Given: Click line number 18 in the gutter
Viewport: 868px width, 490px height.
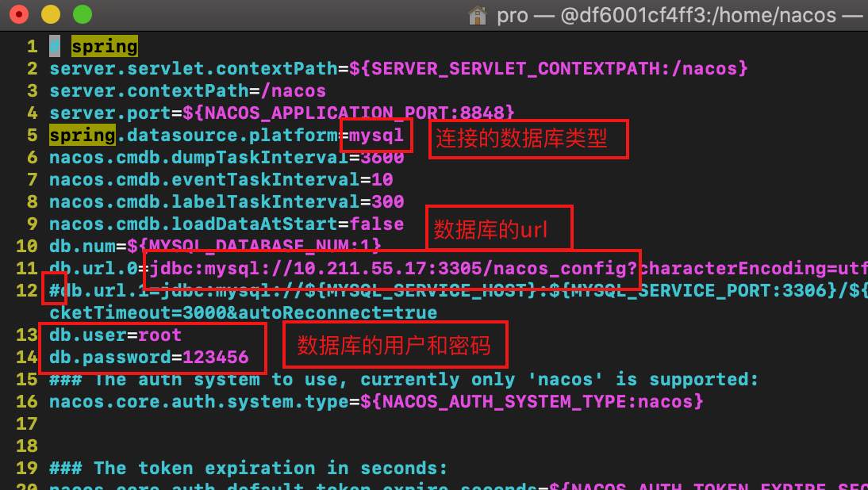Looking at the screenshot, I should (26, 446).
